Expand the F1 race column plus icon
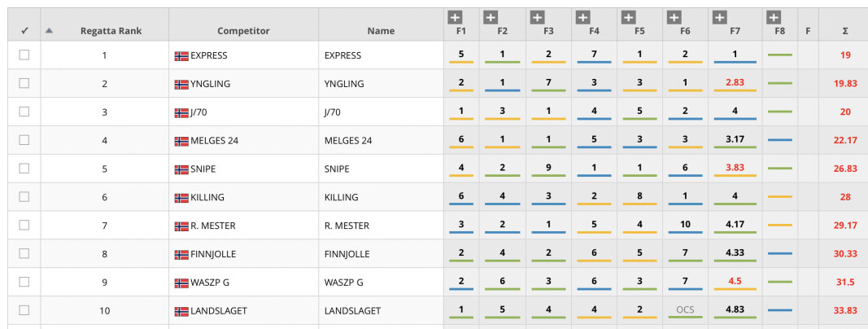This screenshot has height=329, width=868. coord(455,18)
